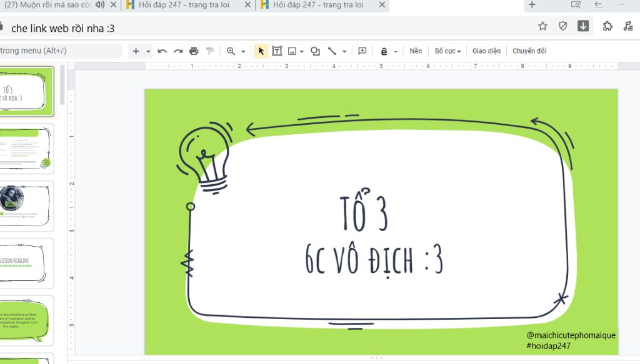640x364 pixels.
Task: Open the extensions puzzle icon
Action: pyautogui.click(x=607, y=26)
